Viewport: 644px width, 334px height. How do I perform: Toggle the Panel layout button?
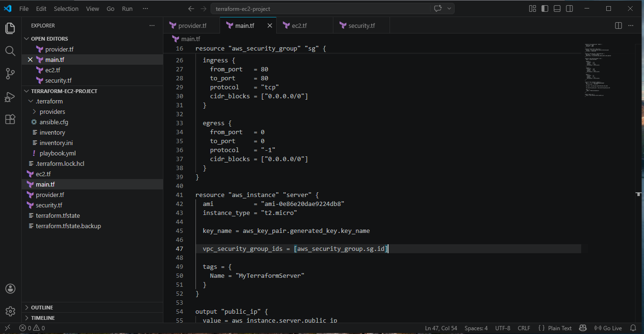[557, 9]
